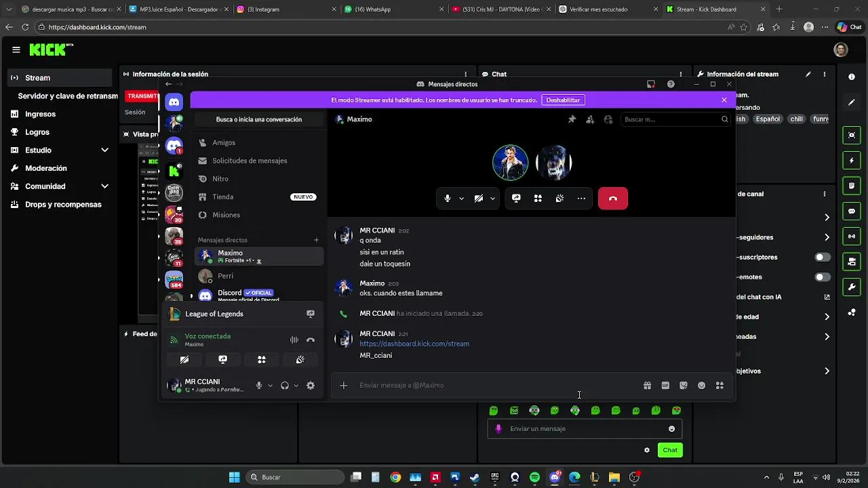The height and width of the screenshot is (488, 868).
Task: Select Ingresos in the Kick sidebar
Action: click(x=60, y=114)
